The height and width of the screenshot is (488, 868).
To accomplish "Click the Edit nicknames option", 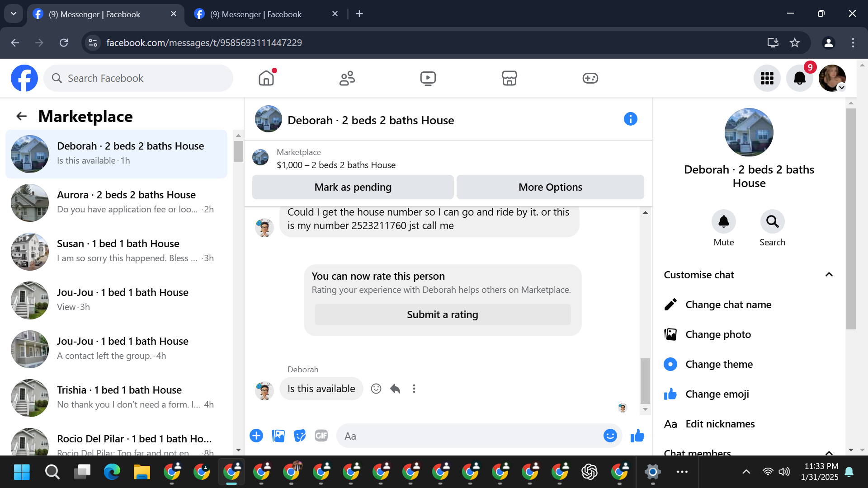I will tap(749, 424).
